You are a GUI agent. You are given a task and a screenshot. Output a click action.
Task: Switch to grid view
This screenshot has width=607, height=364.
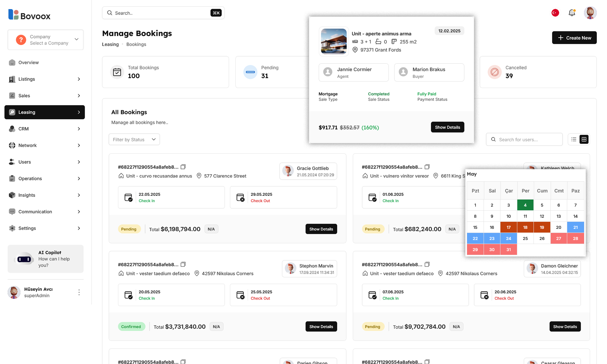click(x=584, y=140)
